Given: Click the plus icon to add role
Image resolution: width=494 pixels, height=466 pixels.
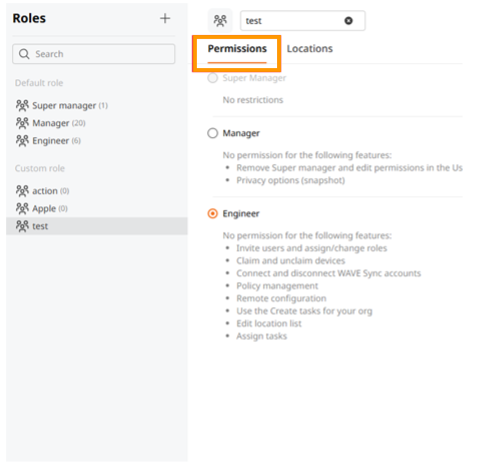Looking at the screenshot, I should 165,18.
